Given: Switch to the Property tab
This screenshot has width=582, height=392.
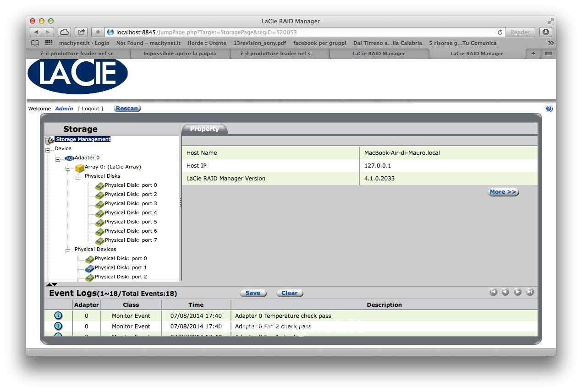Looking at the screenshot, I should (204, 129).
